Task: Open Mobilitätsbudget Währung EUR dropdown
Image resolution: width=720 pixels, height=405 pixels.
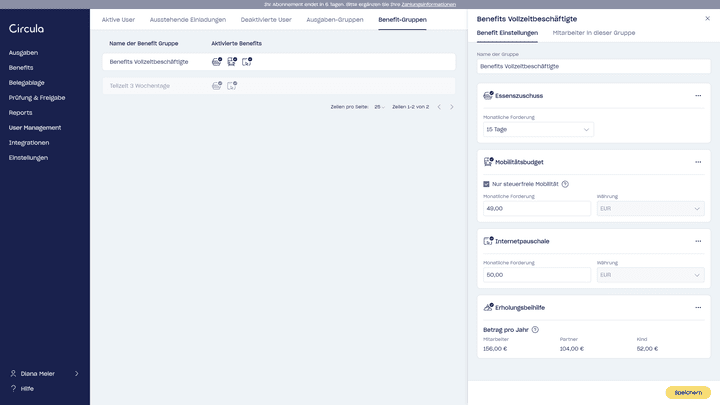Action: (x=650, y=208)
